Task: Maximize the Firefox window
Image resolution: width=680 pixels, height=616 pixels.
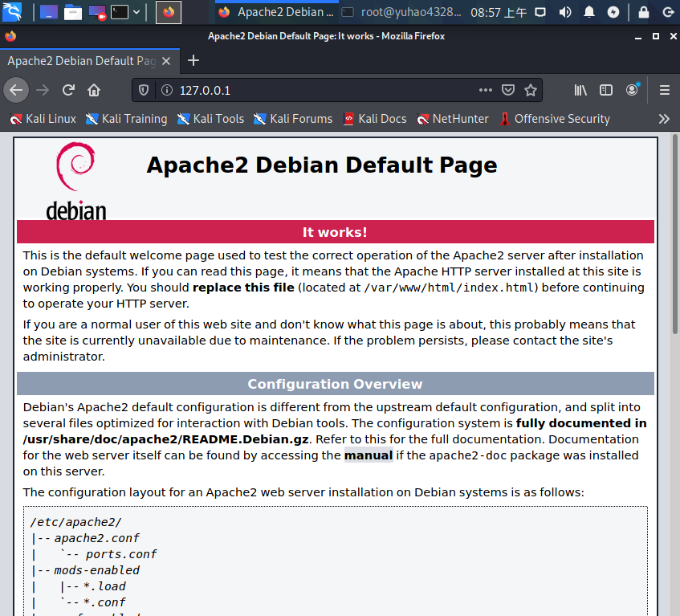Action: (656, 36)
